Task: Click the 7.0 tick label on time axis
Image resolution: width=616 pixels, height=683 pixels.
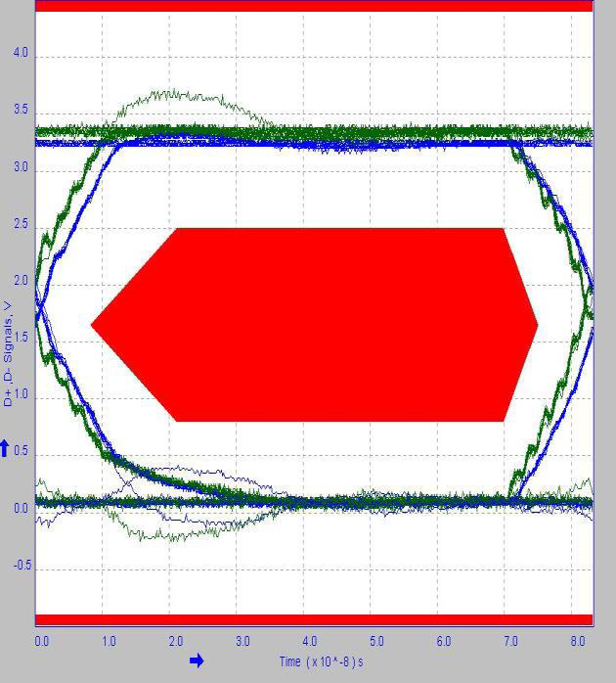Action: [510, 642]
